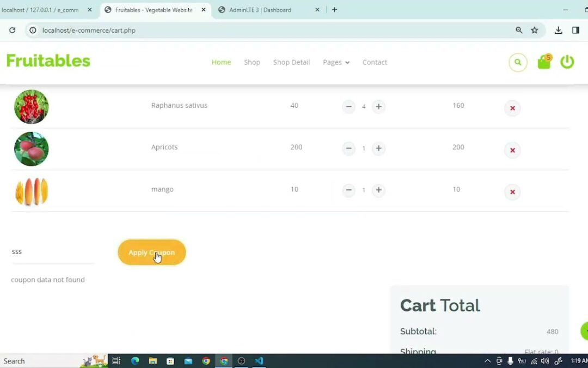
Task: Select the Subtotal value 480
Action: [x=553, y=331]
